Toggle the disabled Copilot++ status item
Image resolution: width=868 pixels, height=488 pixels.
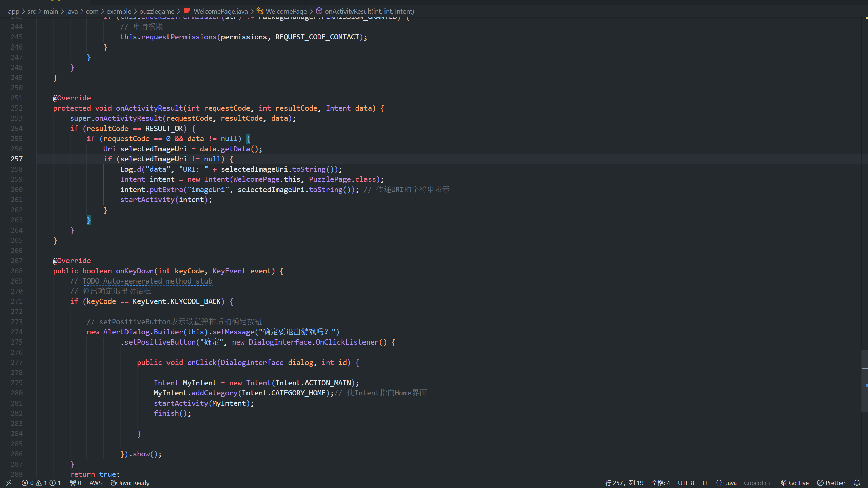point(757,483)
